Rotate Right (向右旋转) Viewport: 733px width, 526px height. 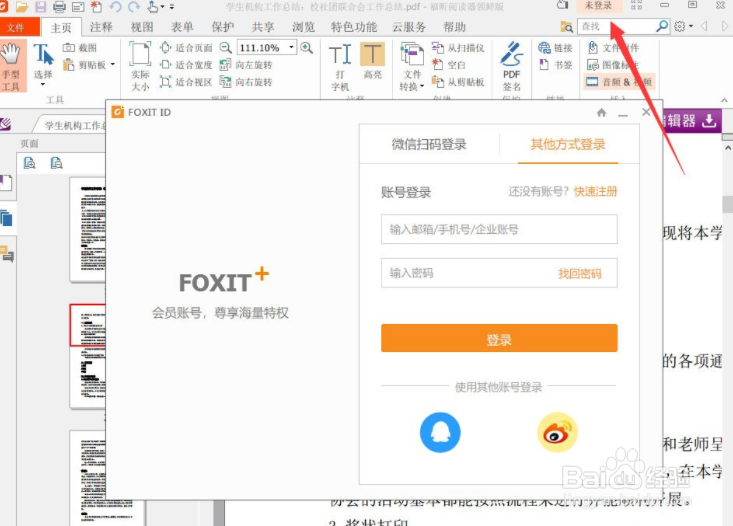point(246,82)
